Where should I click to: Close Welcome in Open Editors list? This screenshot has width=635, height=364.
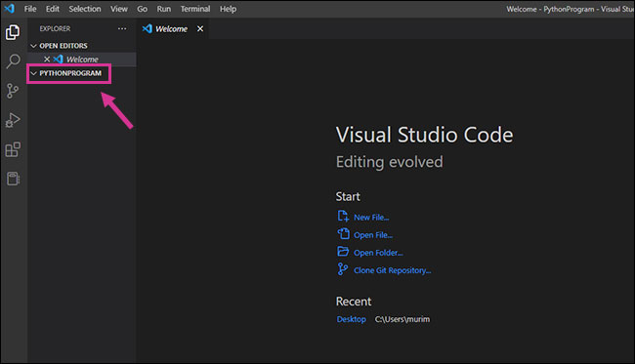(47, 60)
